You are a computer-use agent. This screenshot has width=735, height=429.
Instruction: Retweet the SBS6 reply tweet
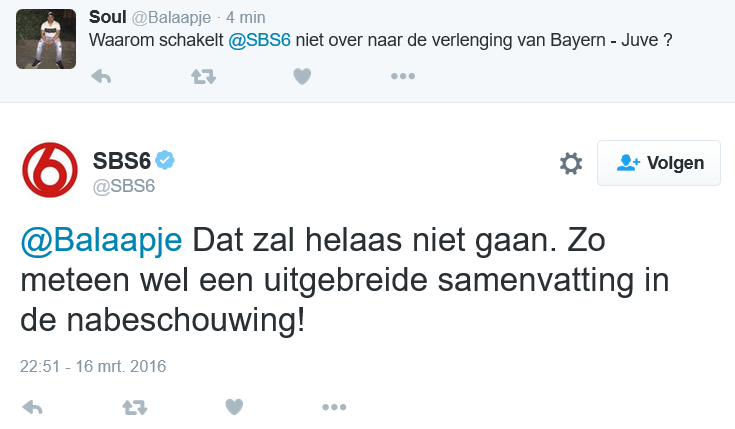(x=135, y=407)
